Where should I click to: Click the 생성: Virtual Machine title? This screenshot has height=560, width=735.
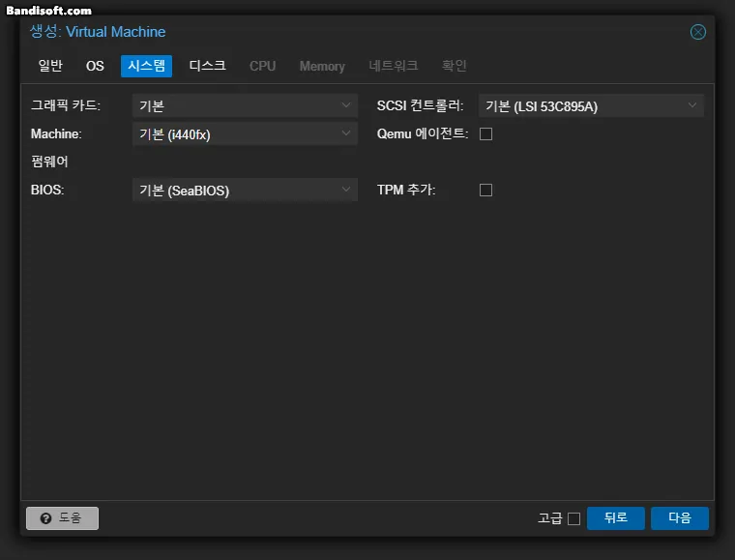(98, 32)
